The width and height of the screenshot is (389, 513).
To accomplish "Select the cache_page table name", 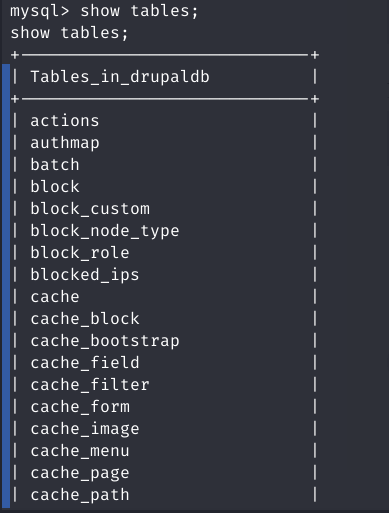I will tap(80, 473).
